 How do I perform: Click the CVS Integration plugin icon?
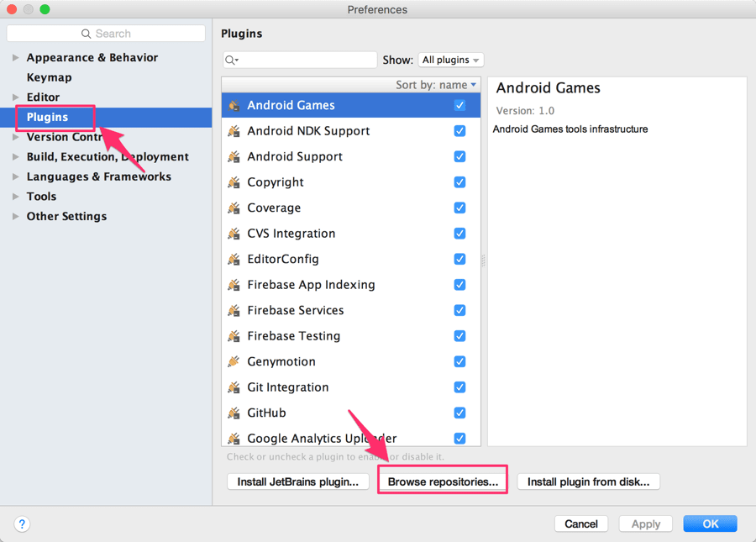[x=234, y=234]
